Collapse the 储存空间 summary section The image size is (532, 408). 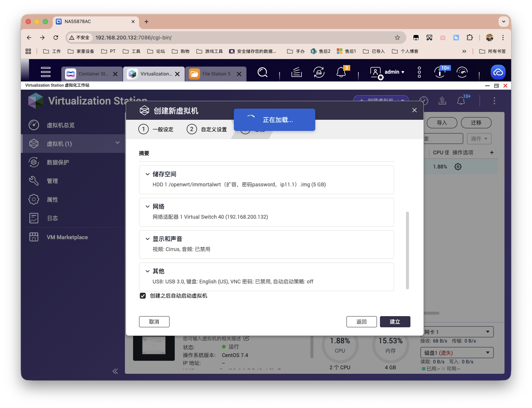pos(147,174)
